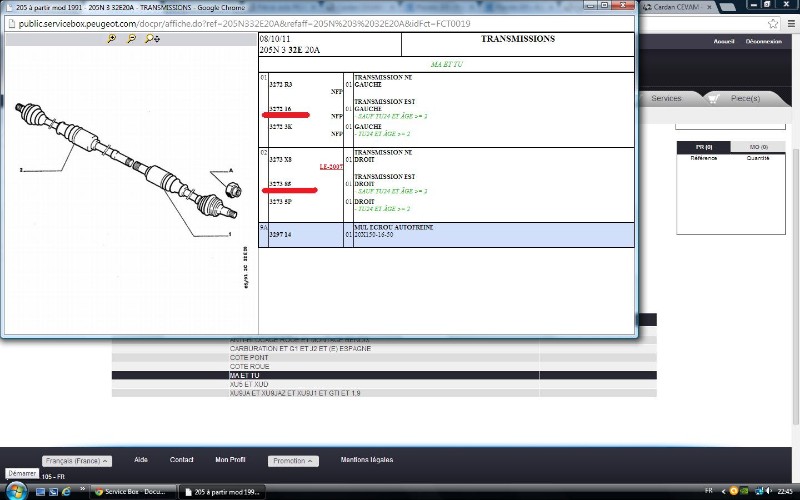This screenshot has height=500, width=800.
Task: Click part reference 3273 5P
Action: click(x=280, y=202)
